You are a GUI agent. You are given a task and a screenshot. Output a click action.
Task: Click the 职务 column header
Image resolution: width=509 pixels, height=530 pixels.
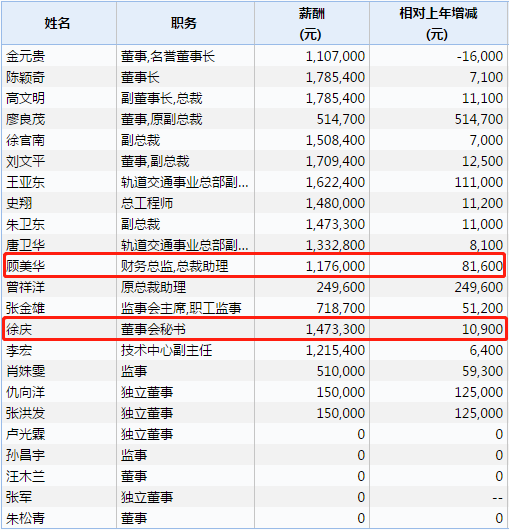(184, 23)
